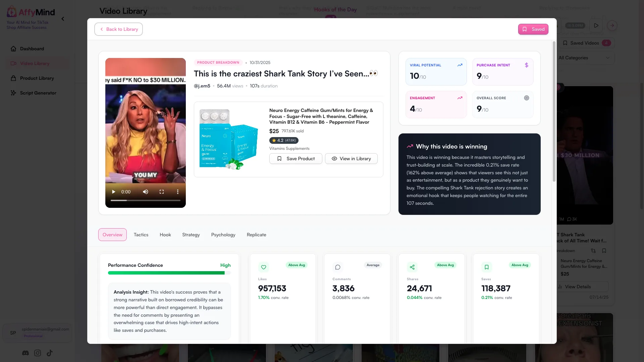Play the video in the player
This screenshot has width=644, height=362.
pyautogui.click(x=113, y=192)
